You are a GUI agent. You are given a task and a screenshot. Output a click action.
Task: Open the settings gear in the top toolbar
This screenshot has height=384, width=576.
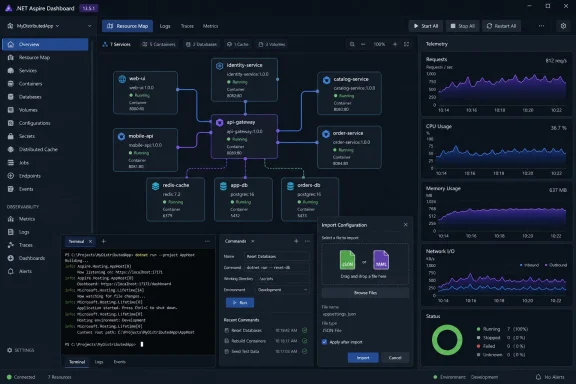tap(563, 26)
